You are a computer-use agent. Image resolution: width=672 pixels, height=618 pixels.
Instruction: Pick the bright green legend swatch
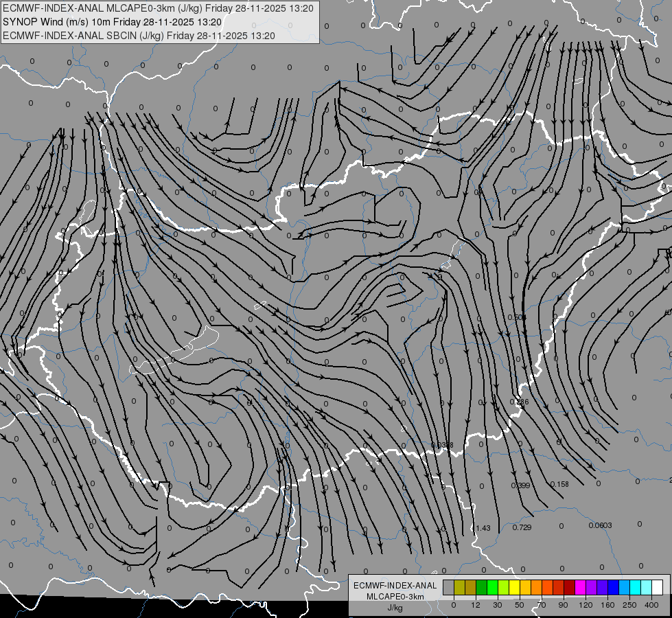(492, 587)
